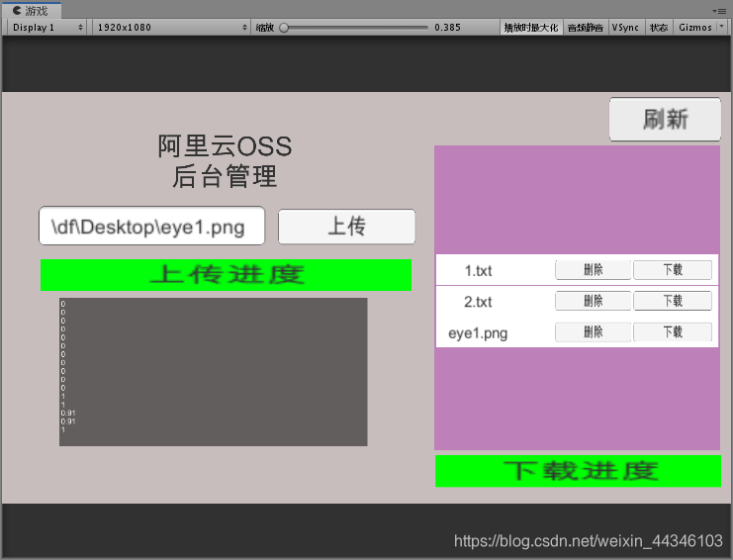The width and height of the screenshot is (733, 560).
Task: Delete the eye1.png file
Action: pyautogui.click(x=593, y=331)
